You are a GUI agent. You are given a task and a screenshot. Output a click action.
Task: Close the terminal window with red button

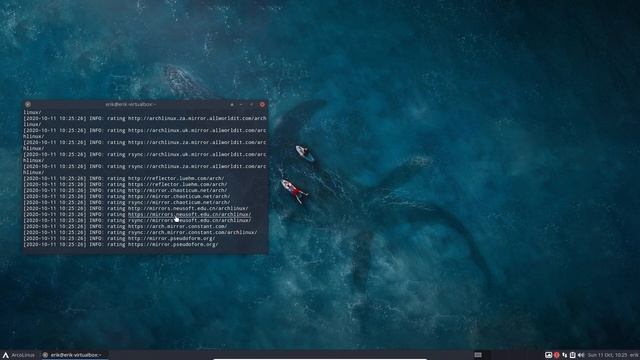(x=262, y=104)
